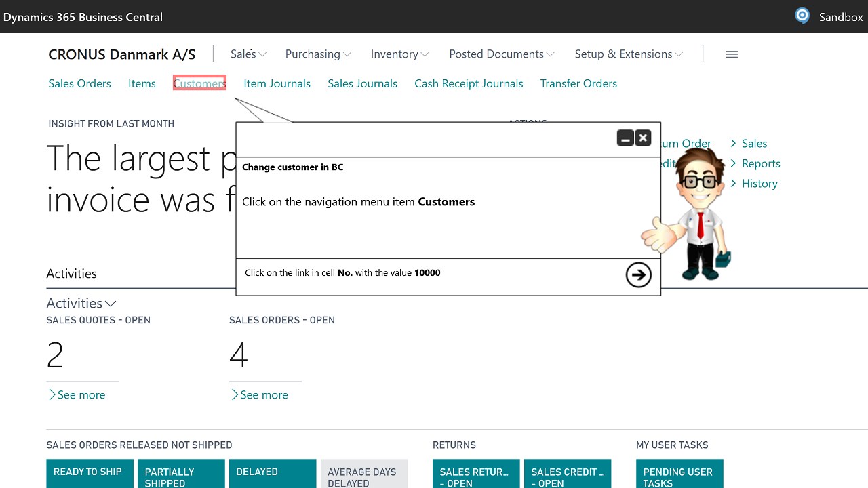Viewport: 868px width, 488px height.
Task: Close the tutorial popup
Action: coord(643,138)
